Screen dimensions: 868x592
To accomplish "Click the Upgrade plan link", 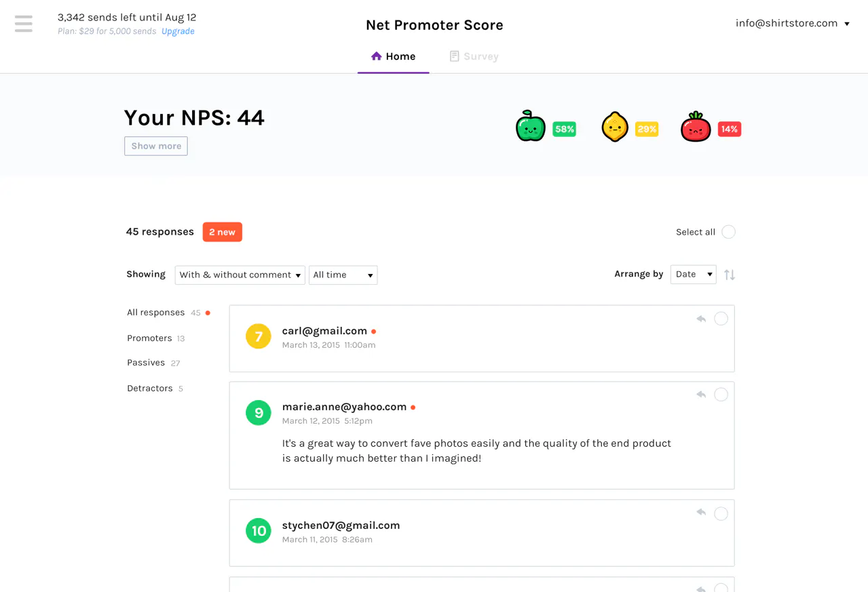I will (178, 31).
